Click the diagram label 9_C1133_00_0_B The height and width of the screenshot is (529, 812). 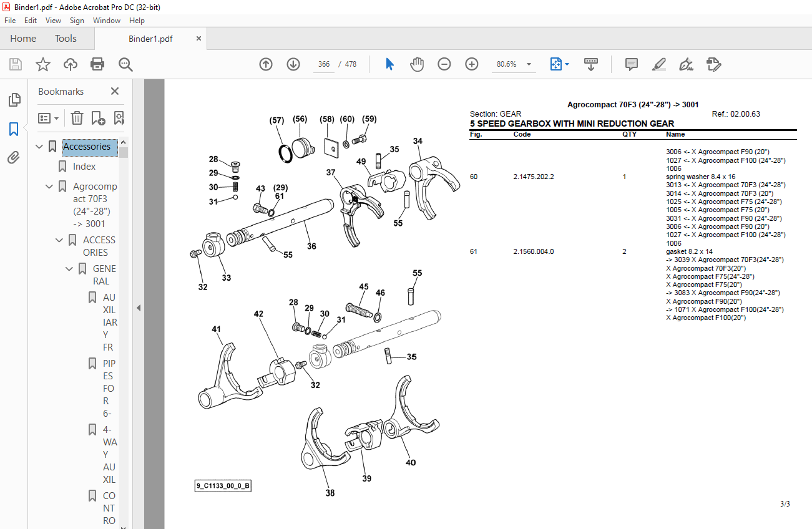click(x=223, y=486)
